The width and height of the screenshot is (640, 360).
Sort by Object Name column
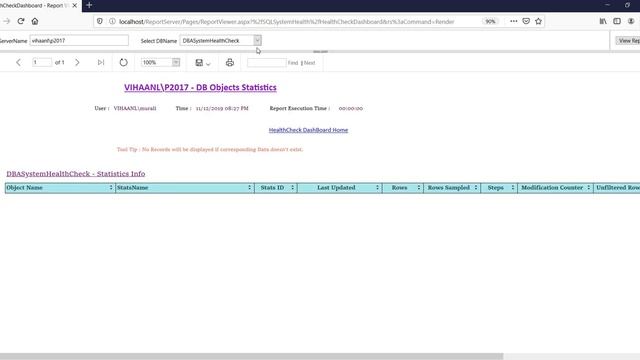click(x=111, y=188)
